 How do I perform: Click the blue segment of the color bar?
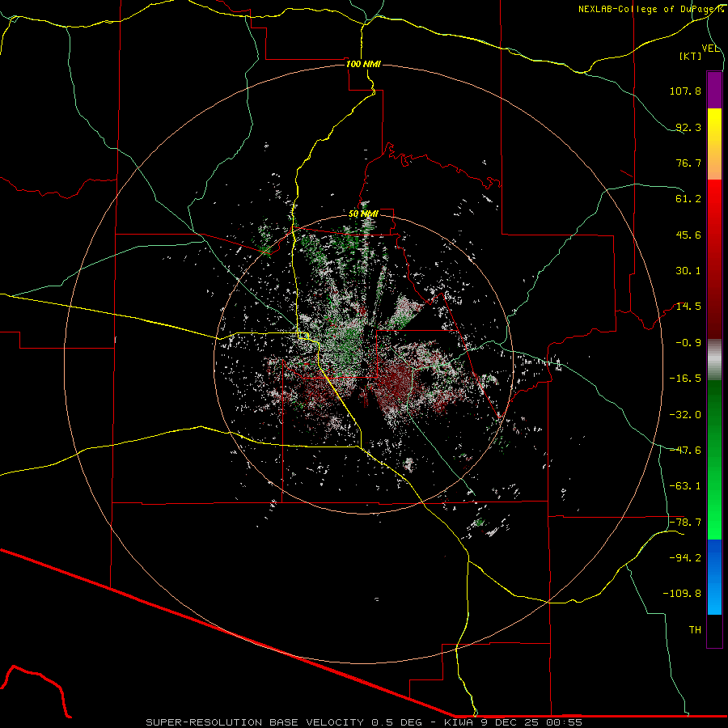click(x=714, y=577)
